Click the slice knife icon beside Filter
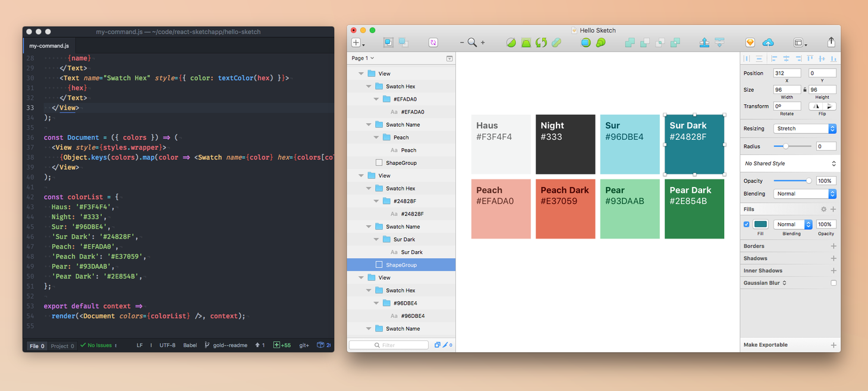Image resolution: width=868 pixels, height=391 pixels. pyautogui.click(x=446, y=345)
